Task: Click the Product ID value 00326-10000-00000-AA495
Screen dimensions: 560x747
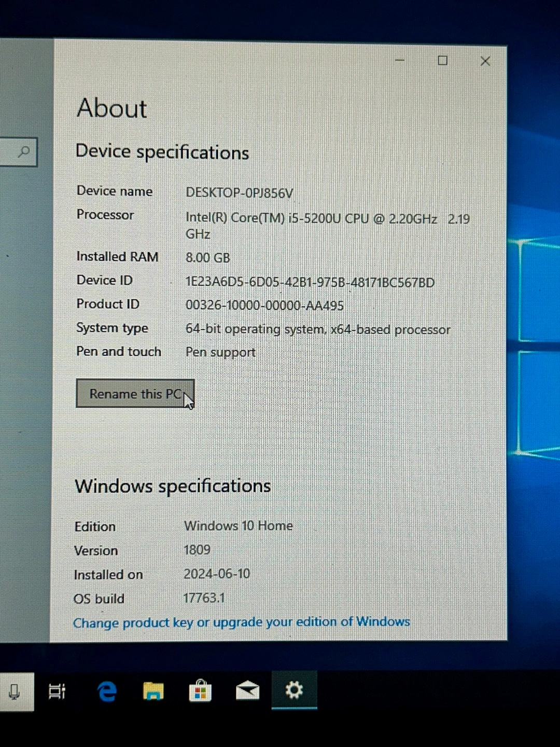Action: pos(264,306)
